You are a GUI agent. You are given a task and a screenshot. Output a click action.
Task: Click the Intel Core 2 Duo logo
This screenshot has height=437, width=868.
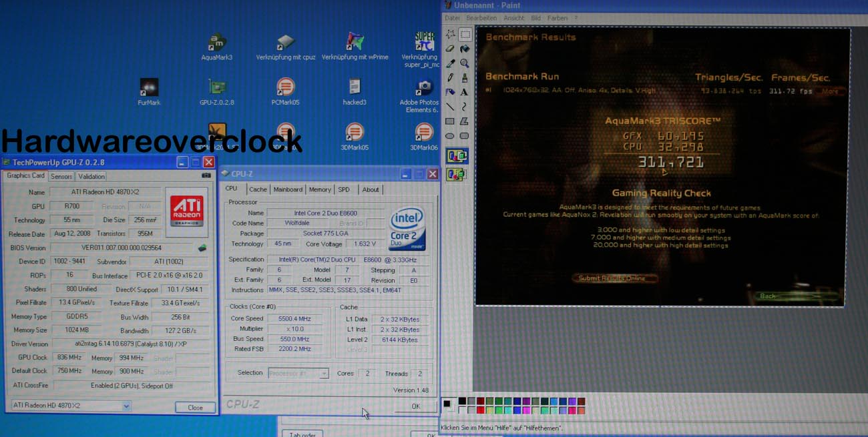407,229
